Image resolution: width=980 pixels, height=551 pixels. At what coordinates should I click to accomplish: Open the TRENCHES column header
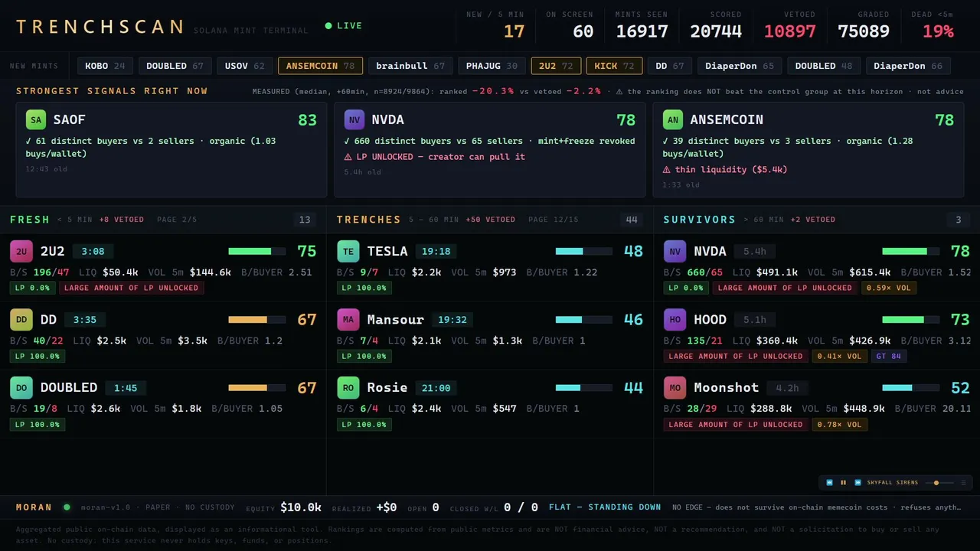pyautogui.click(x=369, y=220)
